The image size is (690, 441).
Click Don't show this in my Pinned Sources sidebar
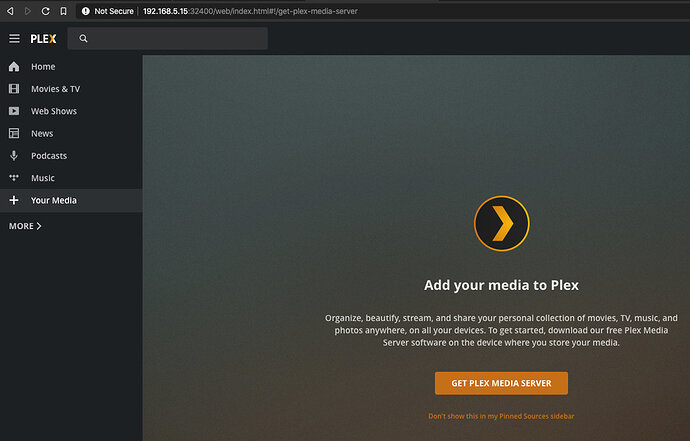(x=501, y=416)
